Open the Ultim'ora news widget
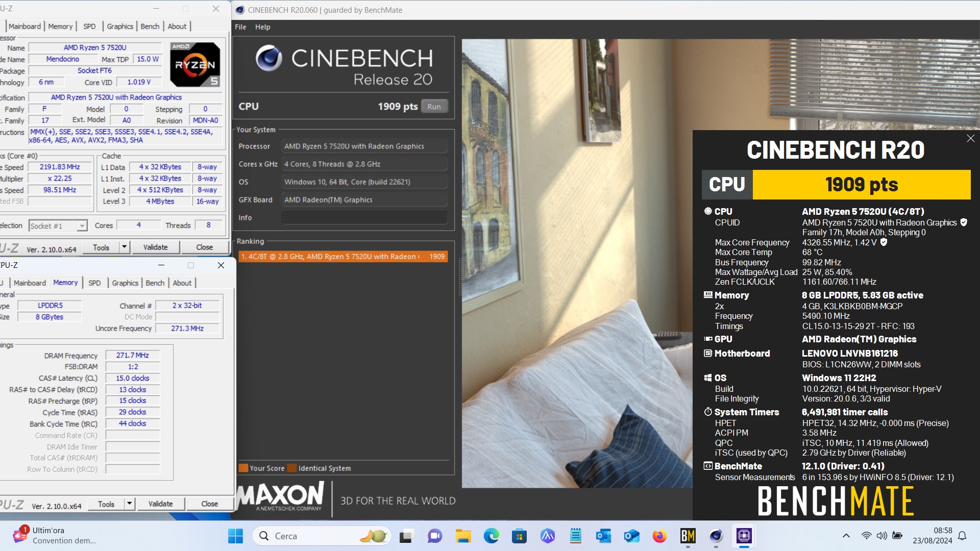This screenshot has height=551, width=980. (x=54, y=536)
